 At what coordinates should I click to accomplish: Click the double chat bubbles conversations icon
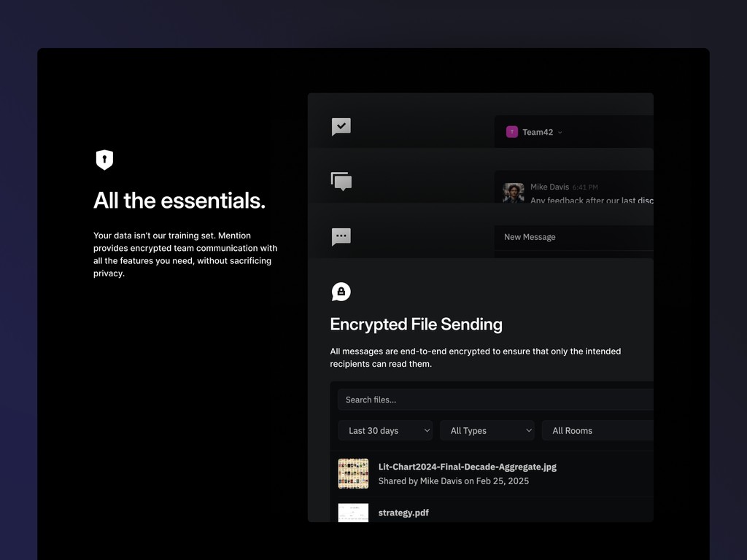[x=341, y=182]
